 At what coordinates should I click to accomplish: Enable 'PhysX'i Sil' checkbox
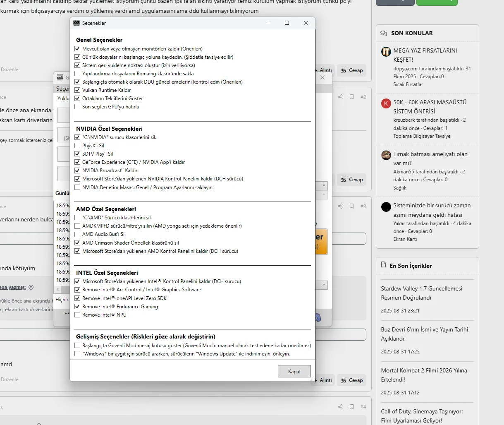click(77, 145)
